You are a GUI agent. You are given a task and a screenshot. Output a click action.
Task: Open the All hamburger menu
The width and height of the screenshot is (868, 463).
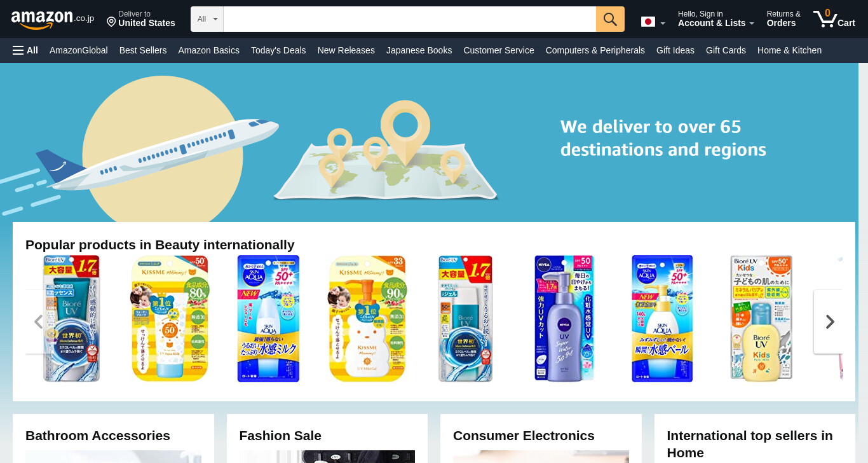pos(25,50)
